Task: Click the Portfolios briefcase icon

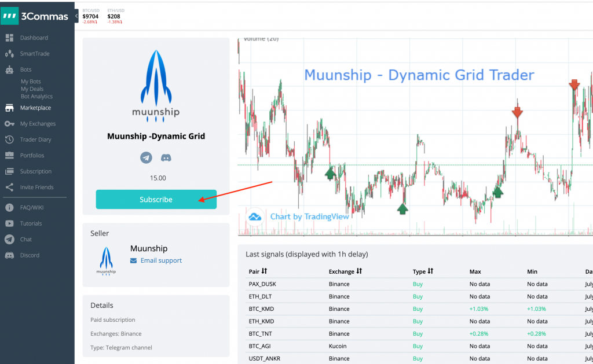Action: tap(9, 155)
